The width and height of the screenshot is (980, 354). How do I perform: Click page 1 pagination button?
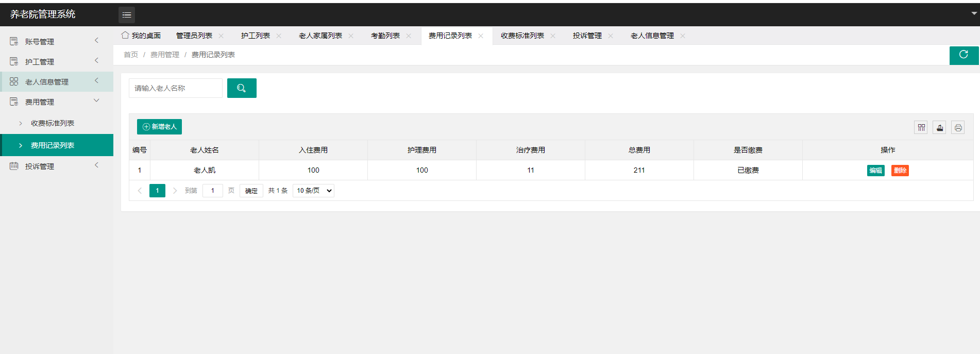click(x=158, y=191)
